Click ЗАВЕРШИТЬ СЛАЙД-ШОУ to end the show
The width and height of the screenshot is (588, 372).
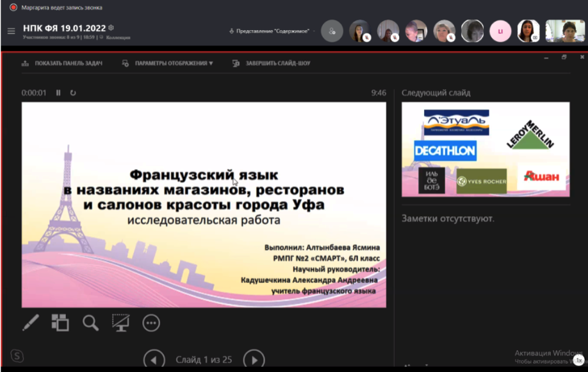click(x=271, y=63)
